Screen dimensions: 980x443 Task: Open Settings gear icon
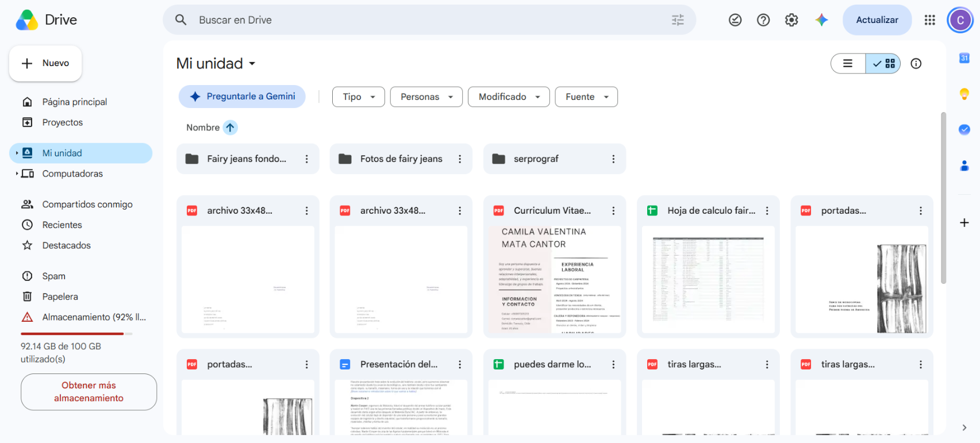791,20
